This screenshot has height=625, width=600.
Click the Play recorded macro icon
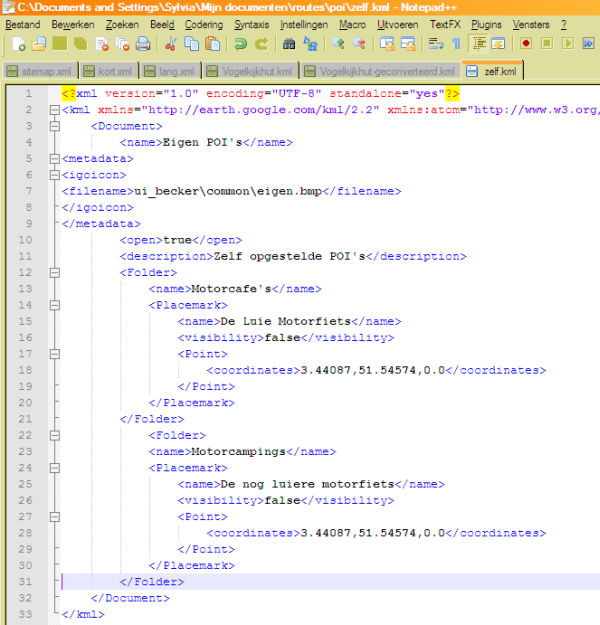(x=568, y=43)
